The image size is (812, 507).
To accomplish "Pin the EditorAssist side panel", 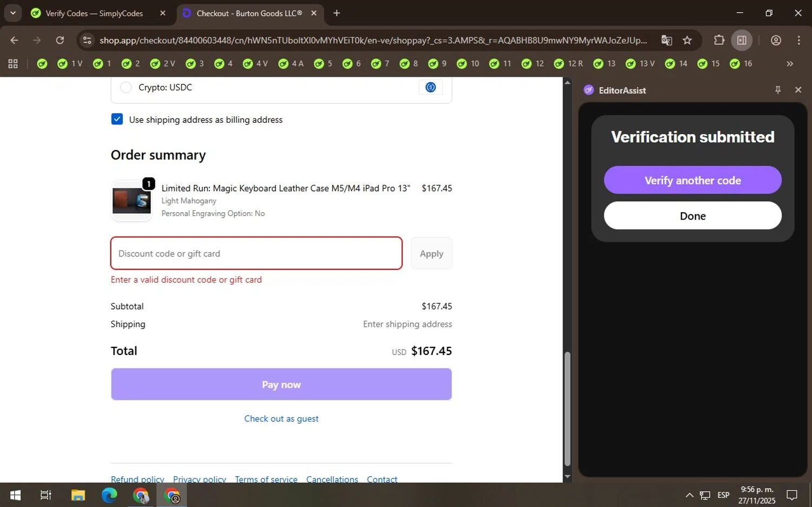I will [x=778, y=90].
